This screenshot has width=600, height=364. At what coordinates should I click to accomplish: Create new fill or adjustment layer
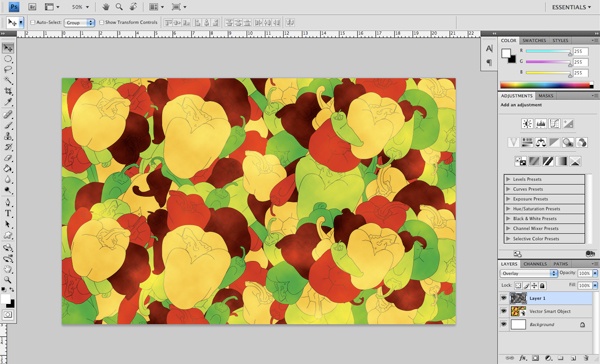pos(548,358)
